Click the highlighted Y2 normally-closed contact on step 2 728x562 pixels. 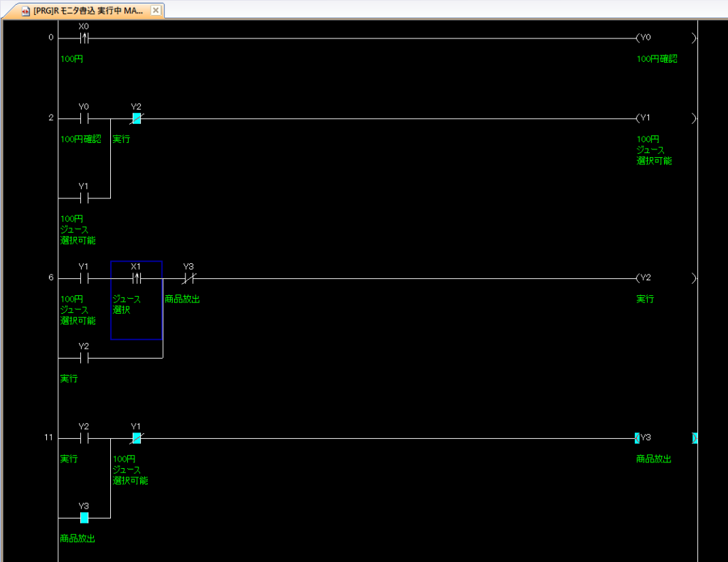(136, 118)
